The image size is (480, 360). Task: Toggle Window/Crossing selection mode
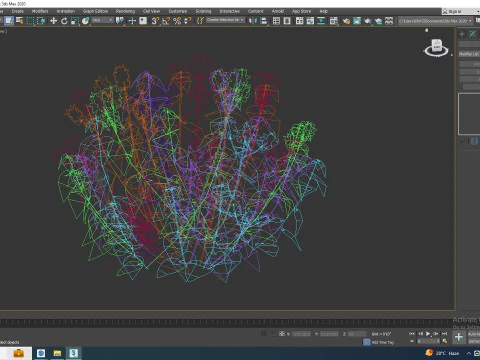click(x=41, y=21)
